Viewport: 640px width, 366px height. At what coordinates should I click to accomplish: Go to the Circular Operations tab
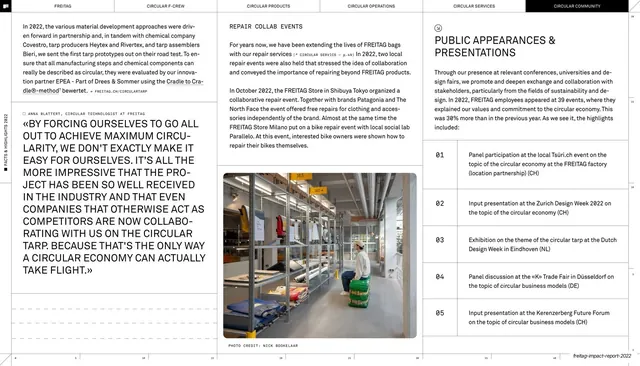point(371,6)
